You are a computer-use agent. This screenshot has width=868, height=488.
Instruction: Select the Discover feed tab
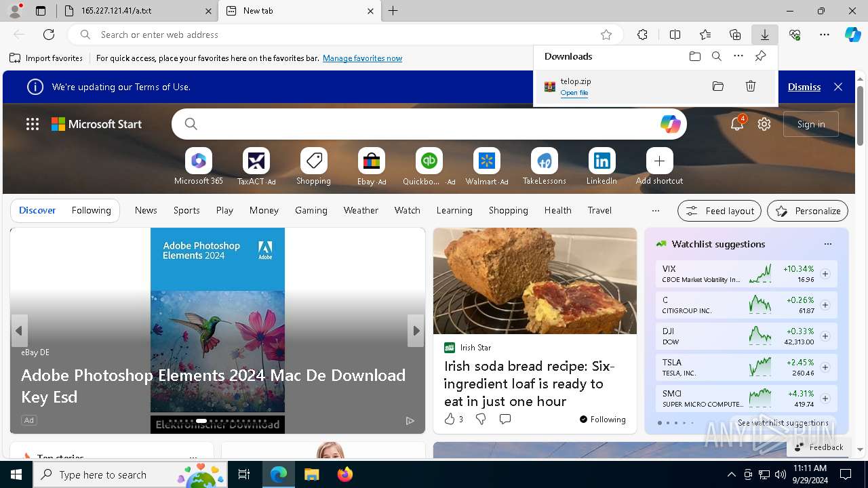tap(37, 210)
